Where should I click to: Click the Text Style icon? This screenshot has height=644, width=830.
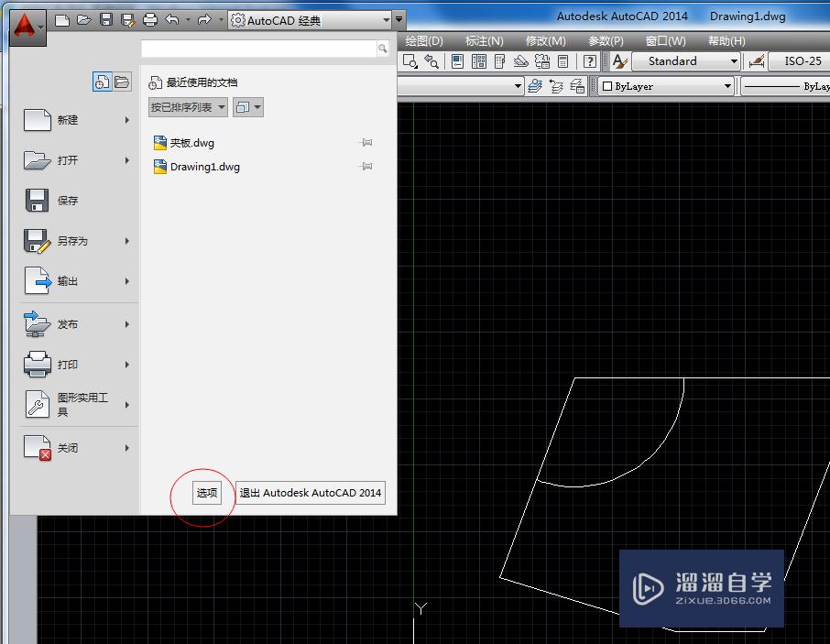[x=620, y=61]
